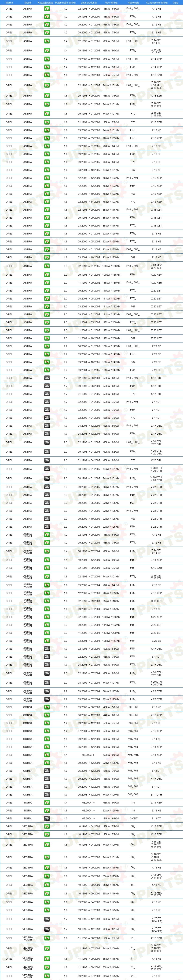
Task: Click diesel ON icon in Corsa Z 17 DTH row
Action: click(x=47, y=795)
